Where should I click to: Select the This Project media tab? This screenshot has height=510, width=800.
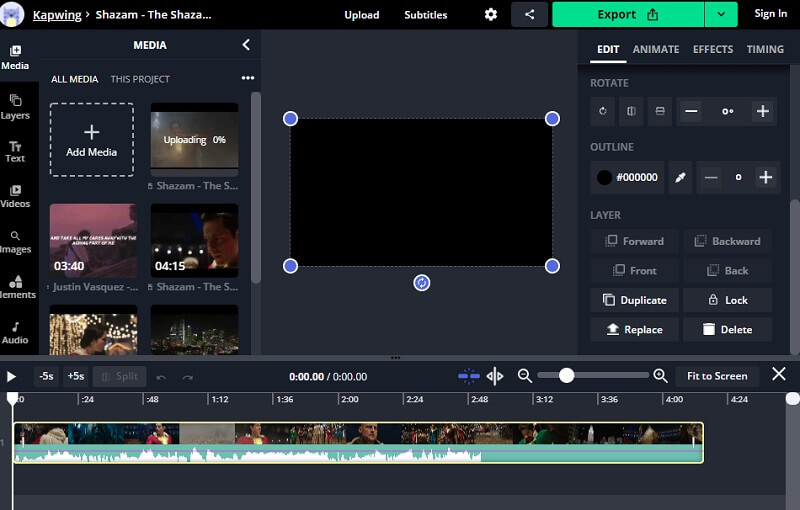coord(140,79)
